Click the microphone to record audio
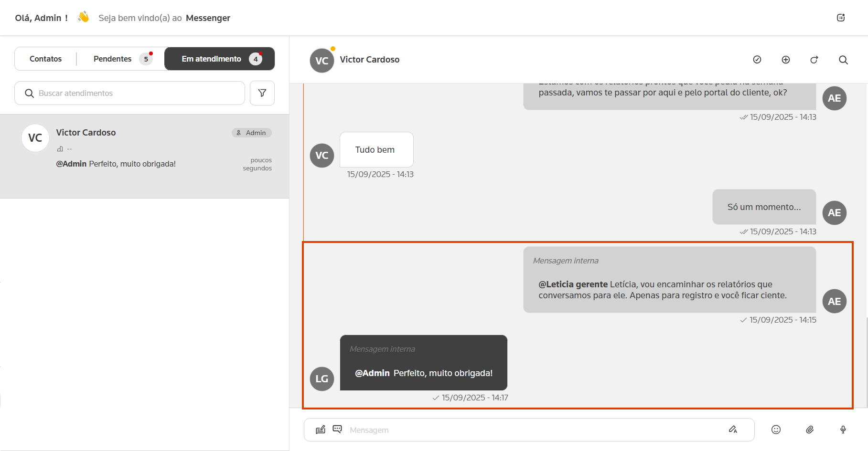868x451 pixels. 843,430
